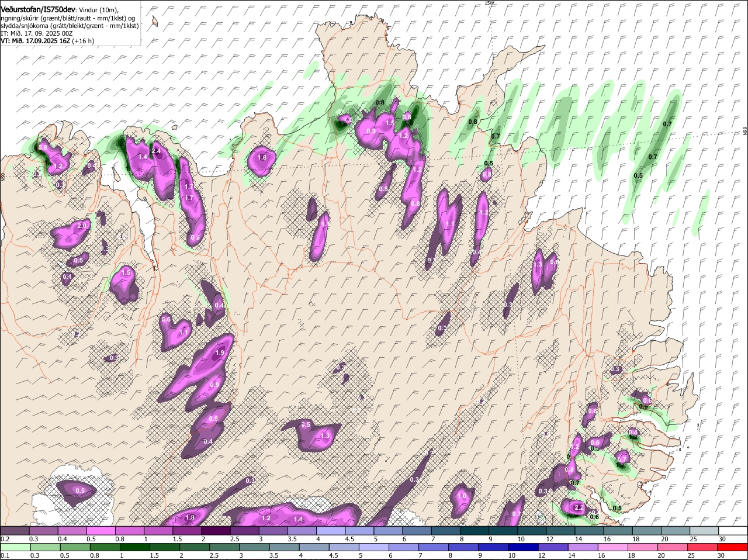Select top legend row swatch between 1.5 and 2
The height and width of the screenshot is (560, 748).
coord(187,531)
